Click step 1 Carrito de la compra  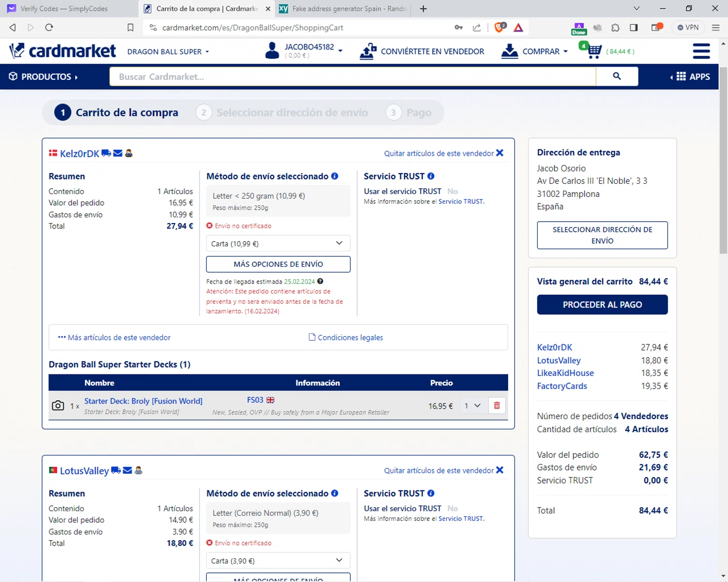pos(116,113)
